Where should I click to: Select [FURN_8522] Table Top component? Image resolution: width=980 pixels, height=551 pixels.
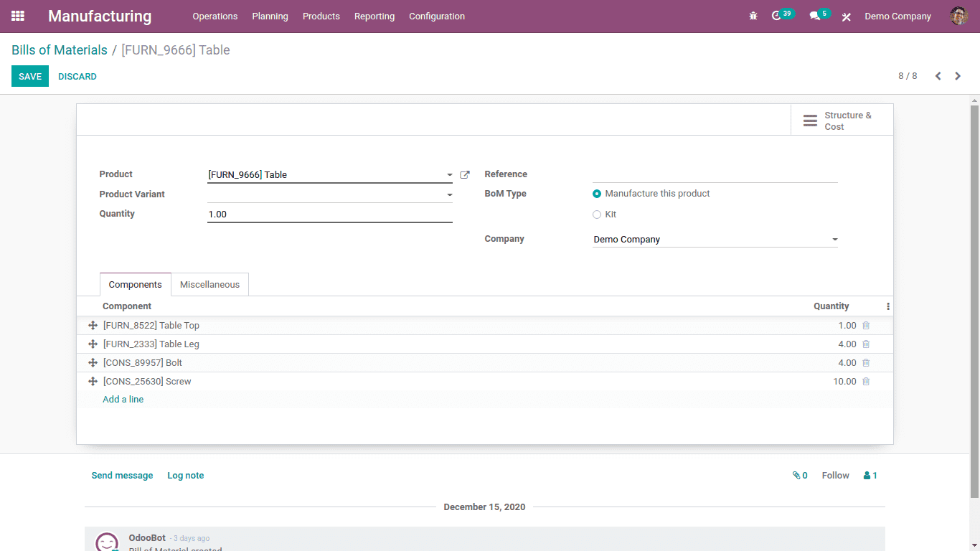151,326
